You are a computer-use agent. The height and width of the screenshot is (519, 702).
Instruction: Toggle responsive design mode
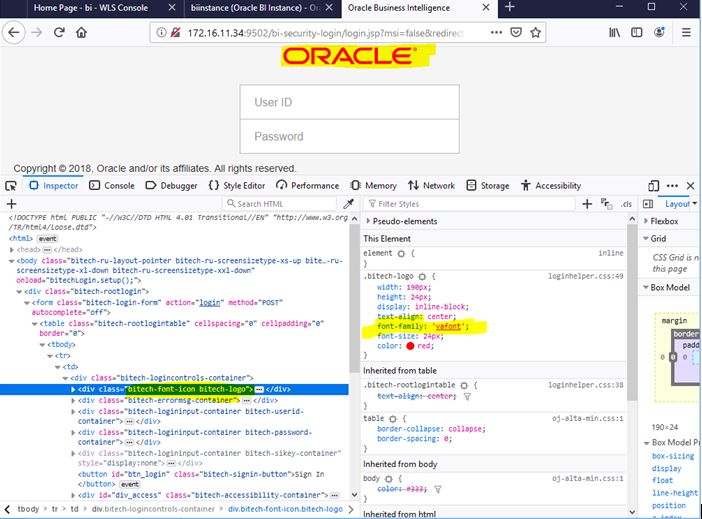click(653, 186)
